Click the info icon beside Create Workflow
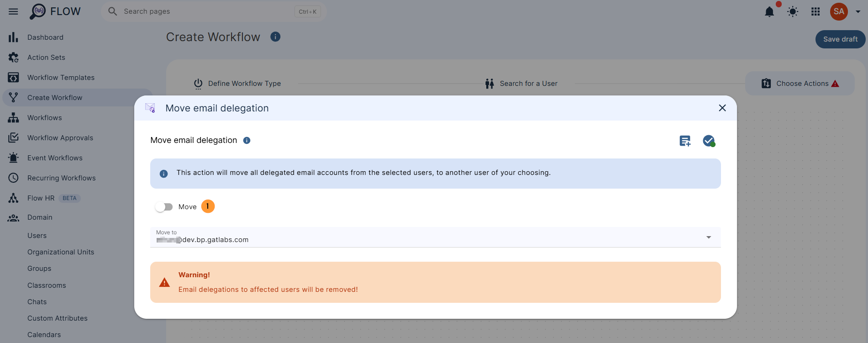The image size is (868, 343). 275,37
